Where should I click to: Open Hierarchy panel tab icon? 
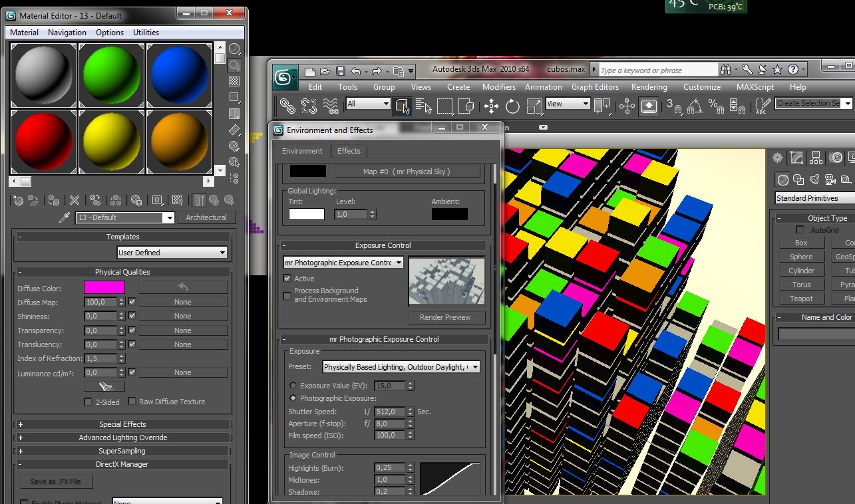(816, 158)
